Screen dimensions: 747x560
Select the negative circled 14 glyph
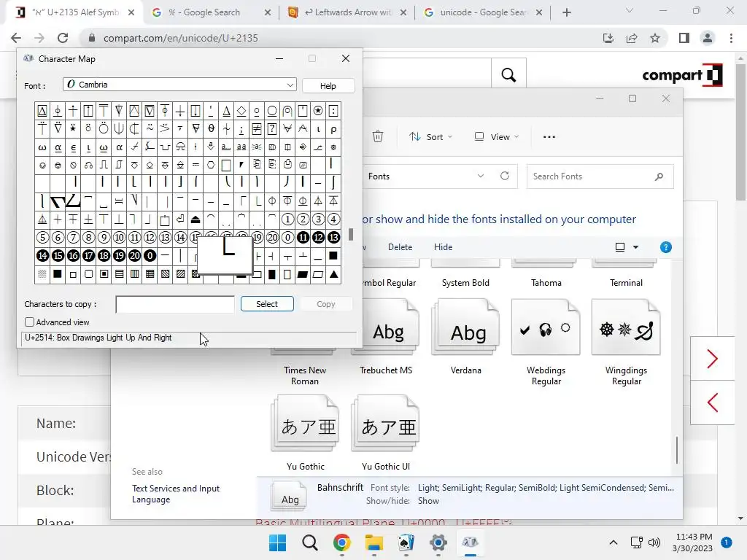42,256
